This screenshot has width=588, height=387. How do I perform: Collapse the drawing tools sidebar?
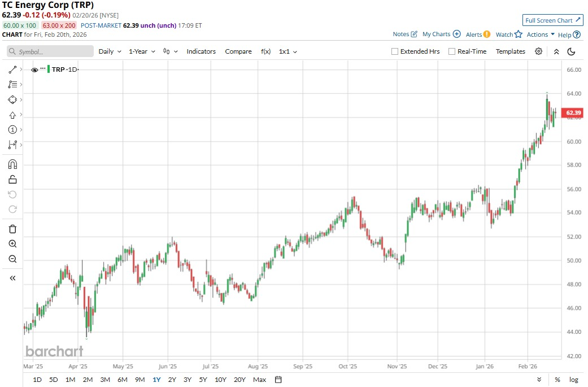click(x=12, y=279)
